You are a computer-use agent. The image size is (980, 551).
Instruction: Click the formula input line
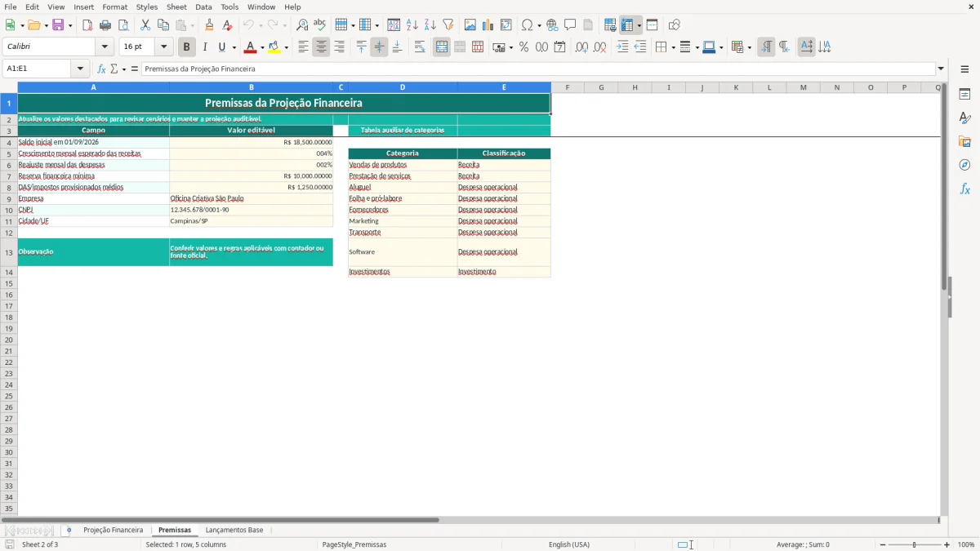click(538, 69)
